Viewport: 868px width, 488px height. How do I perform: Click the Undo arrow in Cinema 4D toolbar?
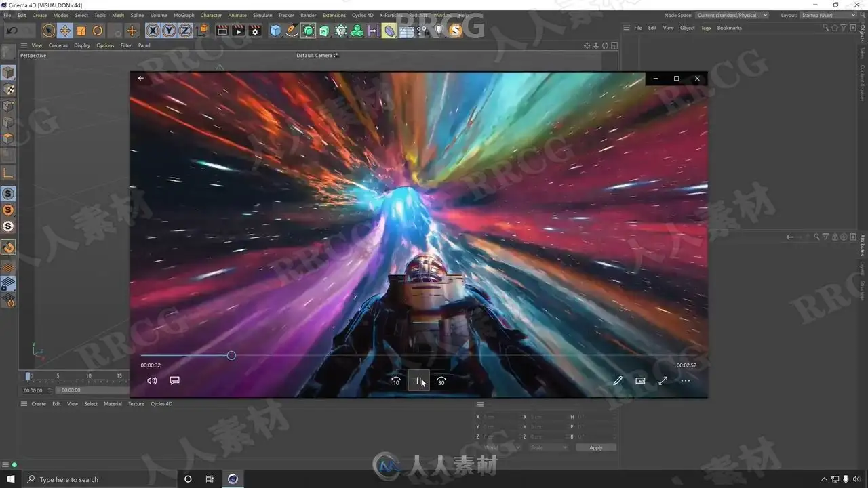tap(12, 30)
